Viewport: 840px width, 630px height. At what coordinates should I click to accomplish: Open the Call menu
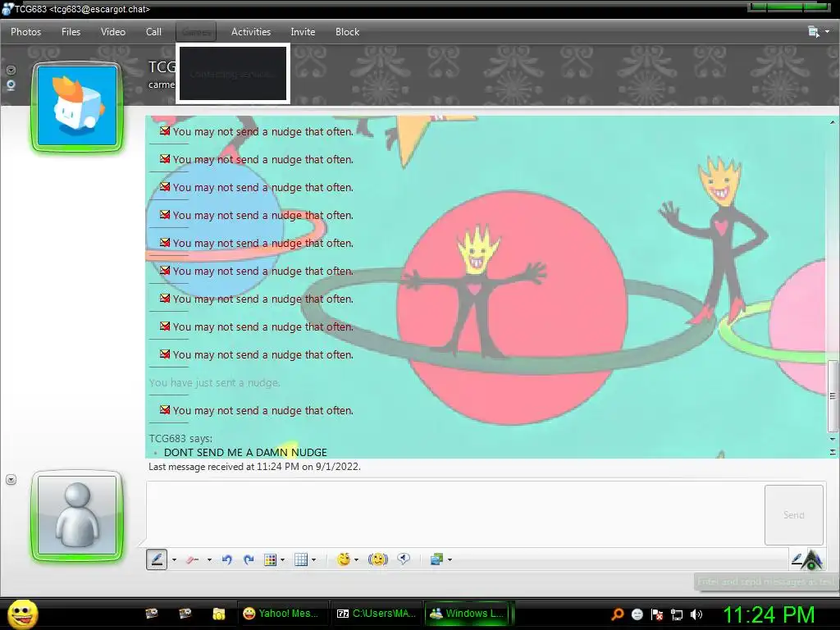point(153,32)
